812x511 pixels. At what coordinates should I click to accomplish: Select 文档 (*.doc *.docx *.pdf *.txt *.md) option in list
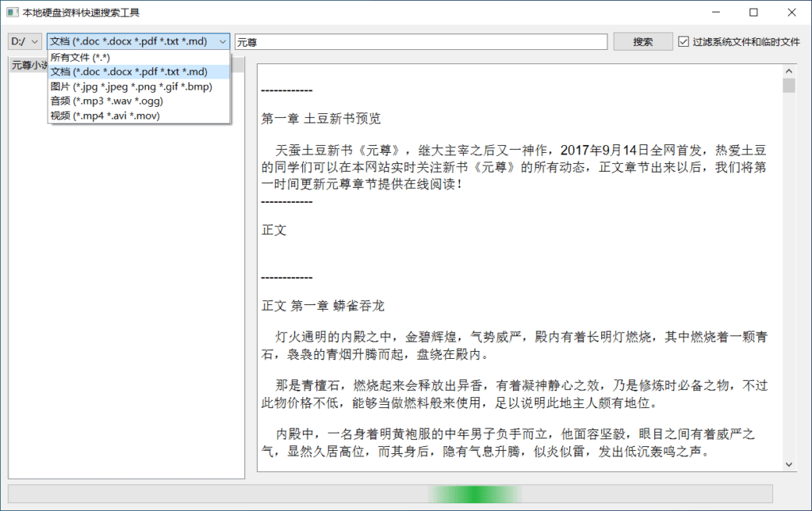[138, 72]
